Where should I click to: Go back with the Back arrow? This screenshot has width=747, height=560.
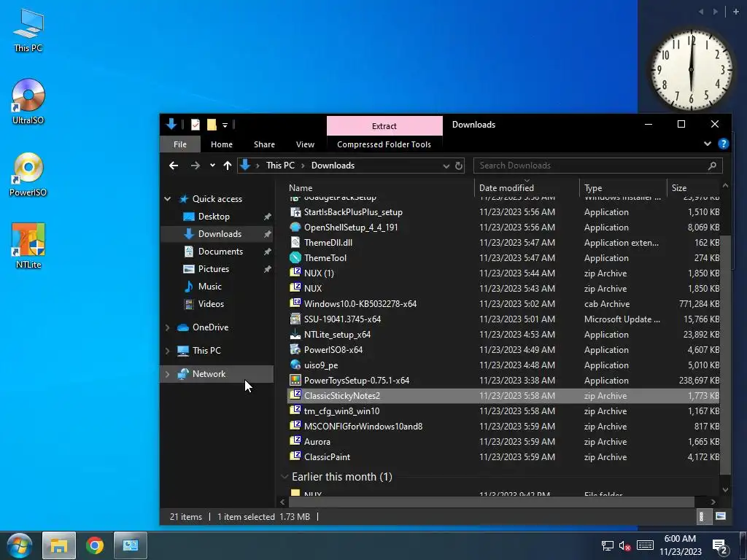click(174, 166)
